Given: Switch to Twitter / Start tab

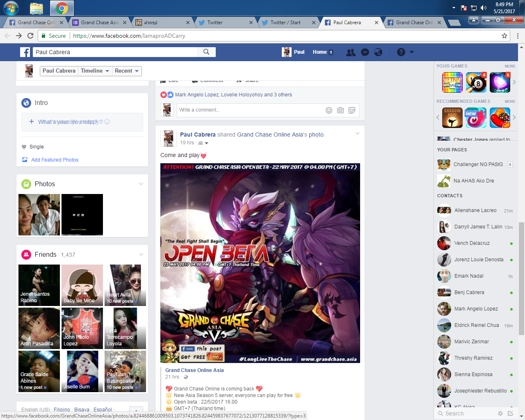Looking at the screenshot, I should (288, 23).
